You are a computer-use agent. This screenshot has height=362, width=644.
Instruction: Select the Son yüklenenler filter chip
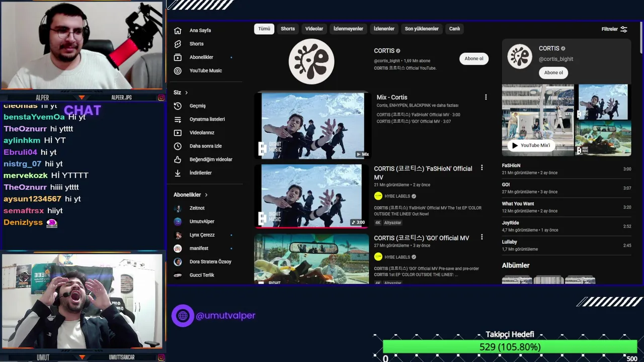(422, 29)
